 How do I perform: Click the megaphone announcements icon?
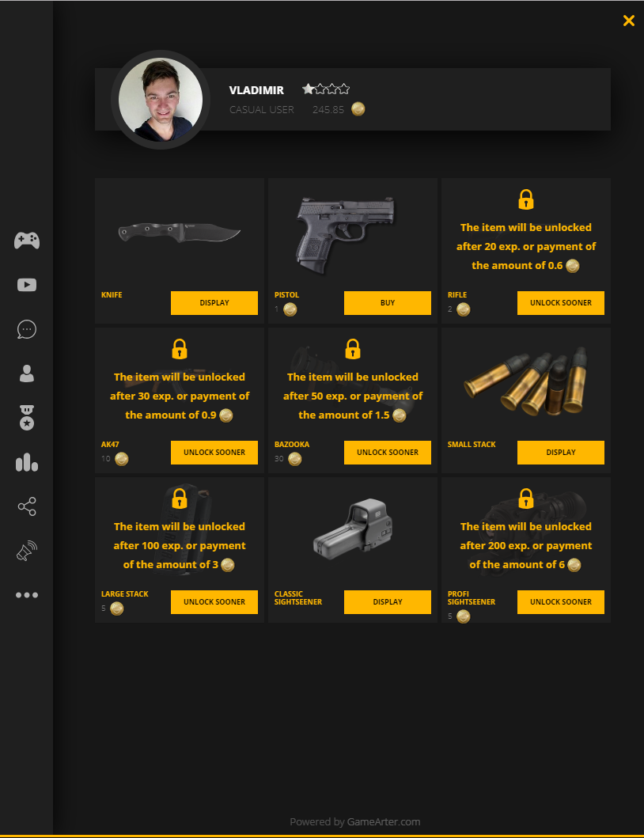click(x=27, y=551)
